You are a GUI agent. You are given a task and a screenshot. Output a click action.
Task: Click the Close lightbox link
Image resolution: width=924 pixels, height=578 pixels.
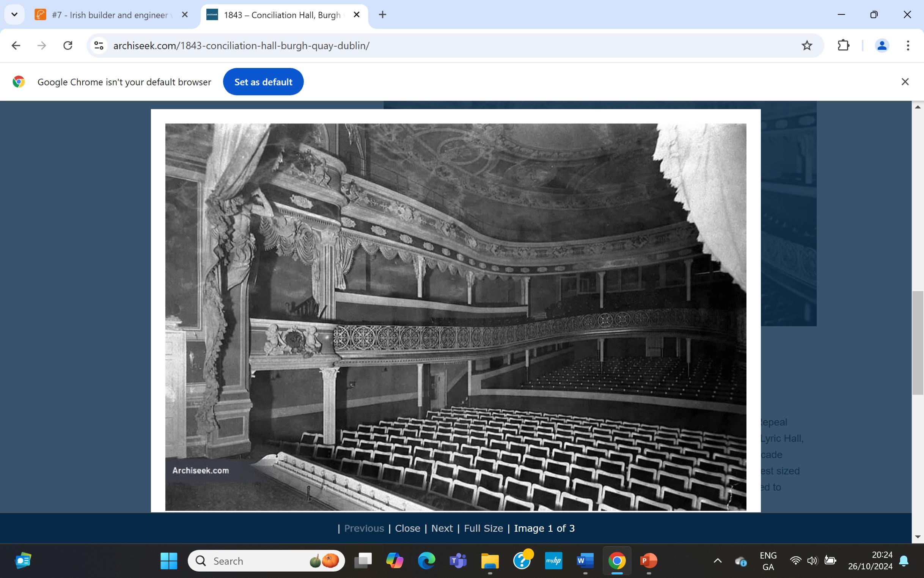tap(407, 528)
